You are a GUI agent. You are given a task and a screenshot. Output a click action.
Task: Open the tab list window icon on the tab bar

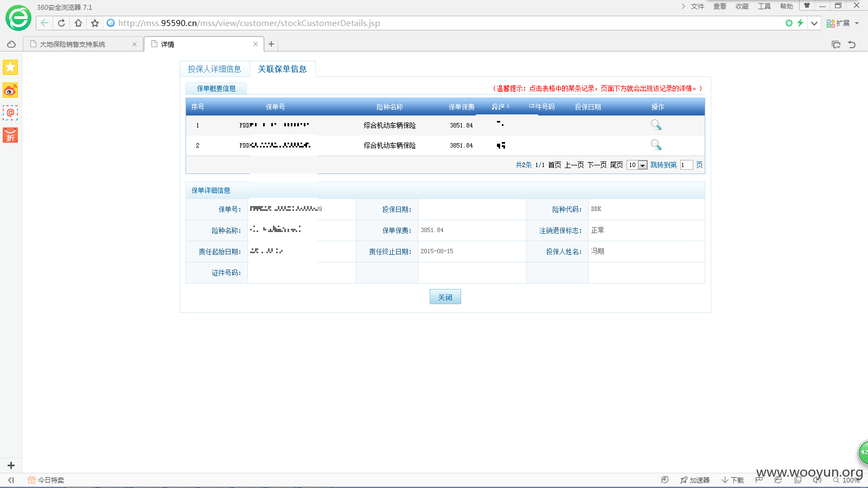pyautogui.click(x=836, y=44)
